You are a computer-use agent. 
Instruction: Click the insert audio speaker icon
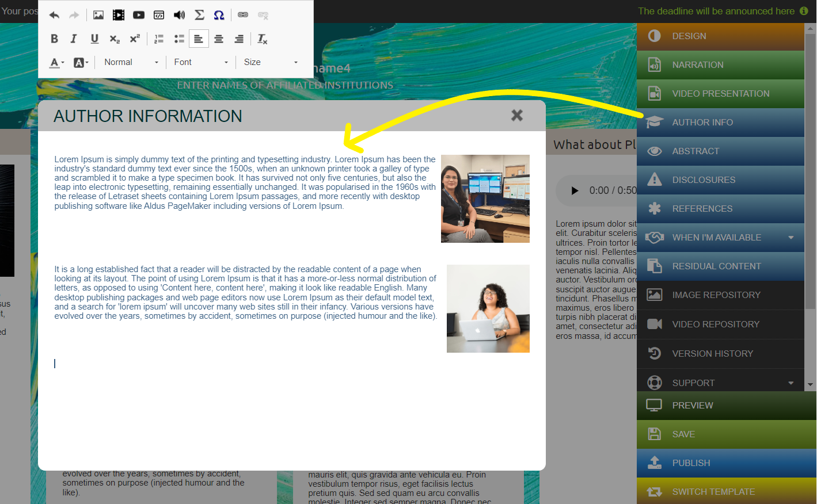coord(179,15)
